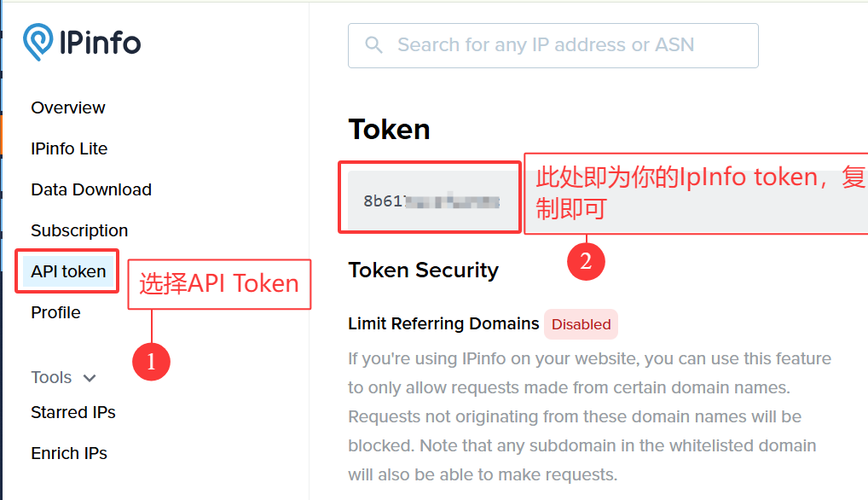
Task: Click the token value starting with 8b61
Action: coord(431,201)
